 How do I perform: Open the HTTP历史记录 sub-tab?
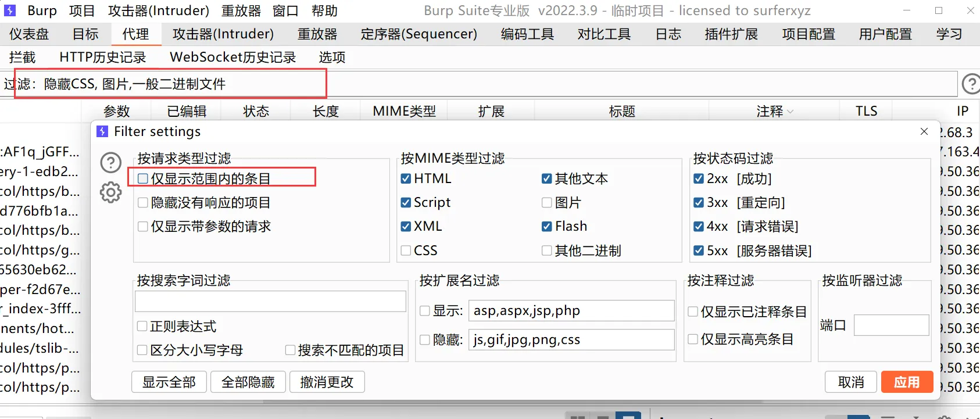tap(102, 57)
